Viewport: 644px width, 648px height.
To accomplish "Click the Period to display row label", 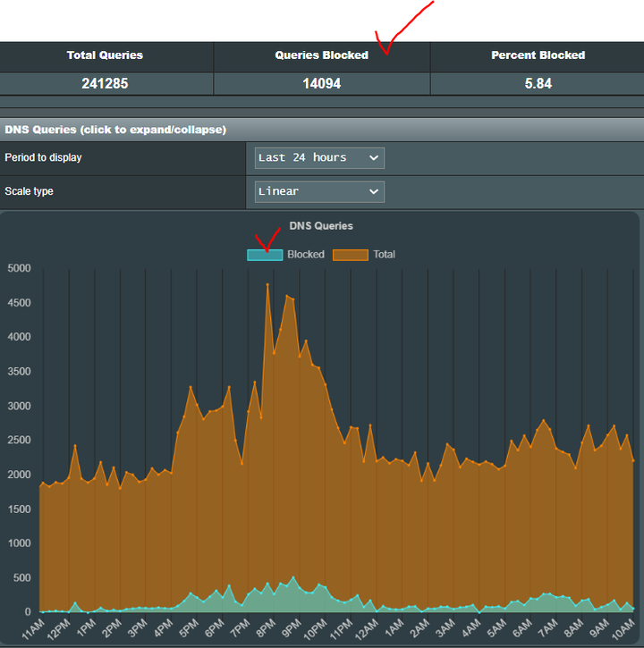I will tap(43, 158).
